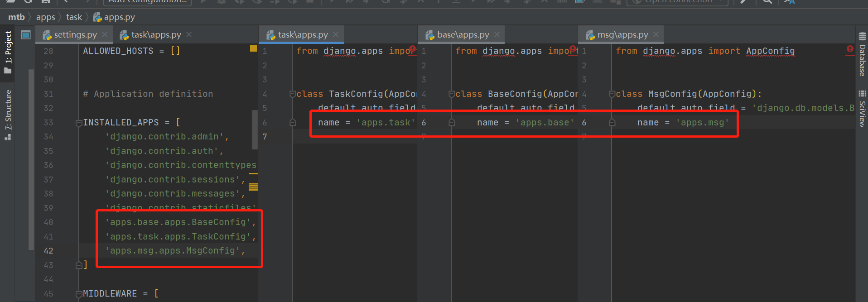
Task: Collapse the MIDDLEWARE list fold
Action: coord(79,294)
